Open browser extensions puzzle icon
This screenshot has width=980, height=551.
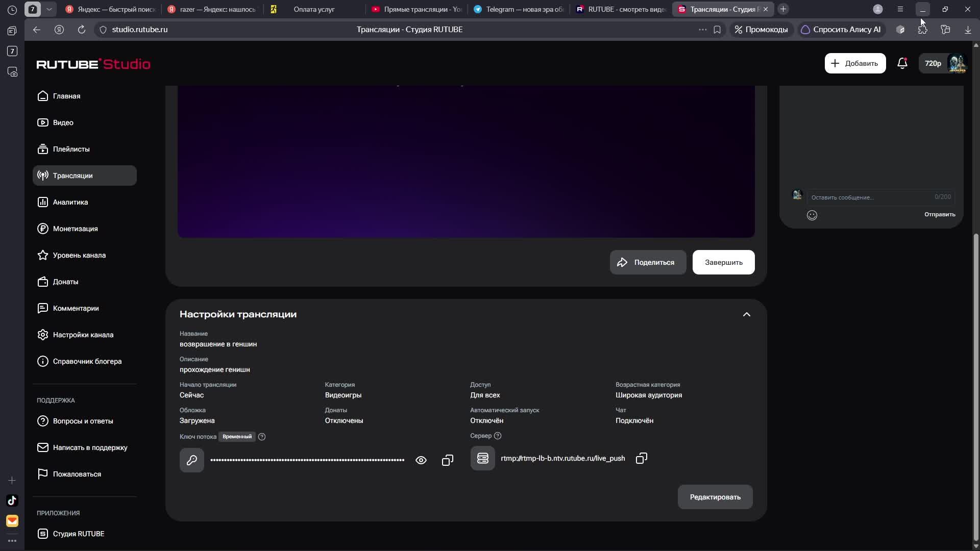(x=923, y=30)
